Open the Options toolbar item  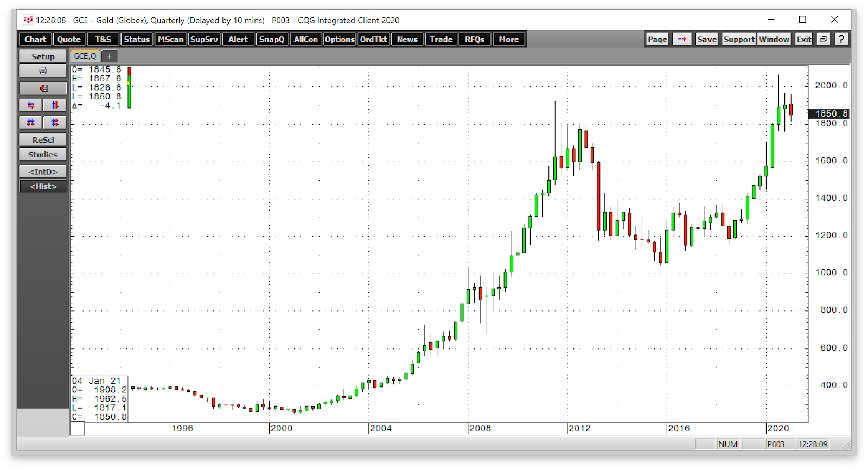[x=340, y=39]
